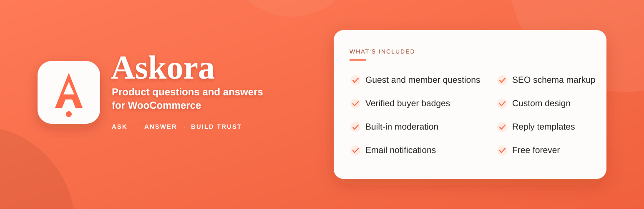The height and width of the screenshot is (209, 644).
Task: Click checkmark beside Email notifications
Action: tap(355, 150)
